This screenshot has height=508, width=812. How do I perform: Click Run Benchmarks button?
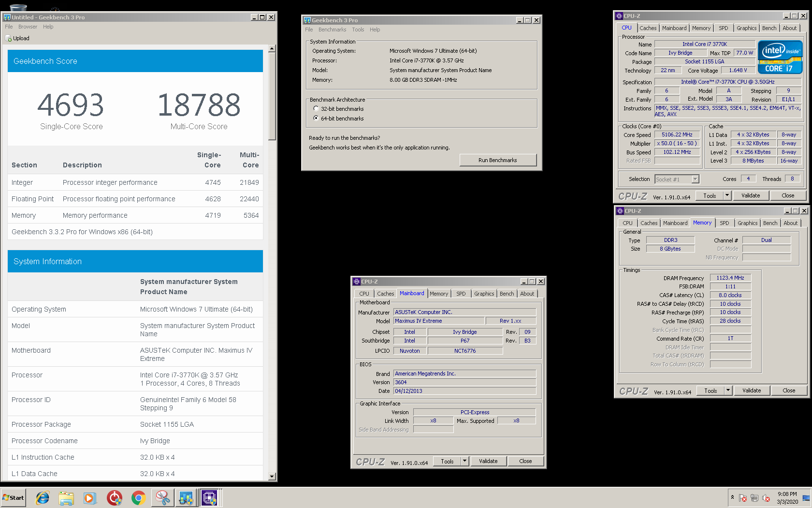pos(498,160)
